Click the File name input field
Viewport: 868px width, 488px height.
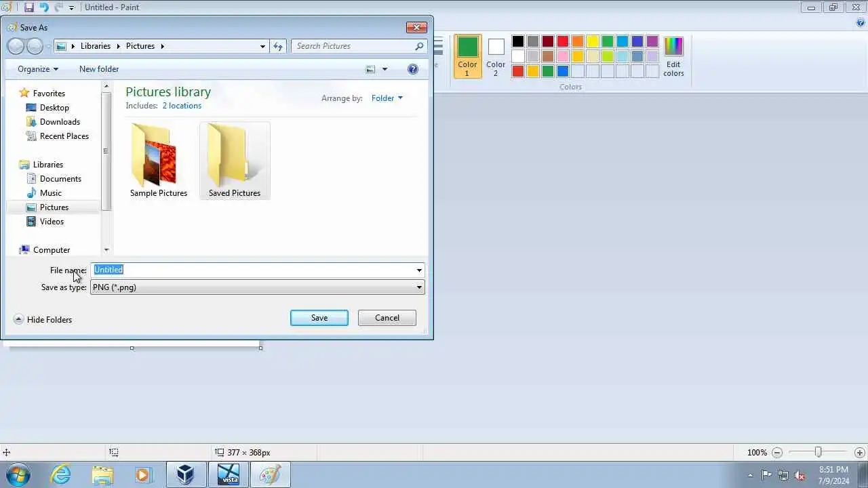[252, 270]
